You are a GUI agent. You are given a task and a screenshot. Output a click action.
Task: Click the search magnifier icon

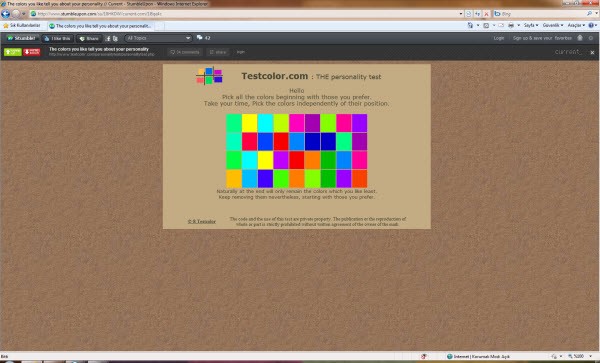point(589,14)
